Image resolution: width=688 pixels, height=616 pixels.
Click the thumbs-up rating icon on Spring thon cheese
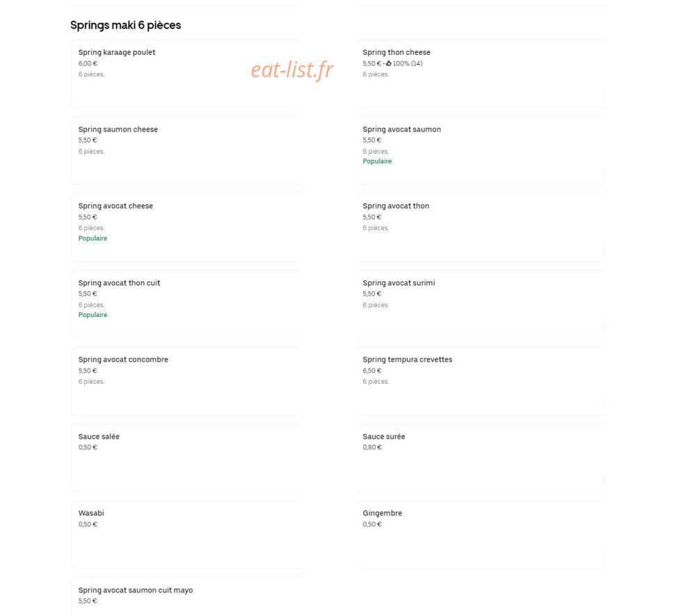point(389,63)
